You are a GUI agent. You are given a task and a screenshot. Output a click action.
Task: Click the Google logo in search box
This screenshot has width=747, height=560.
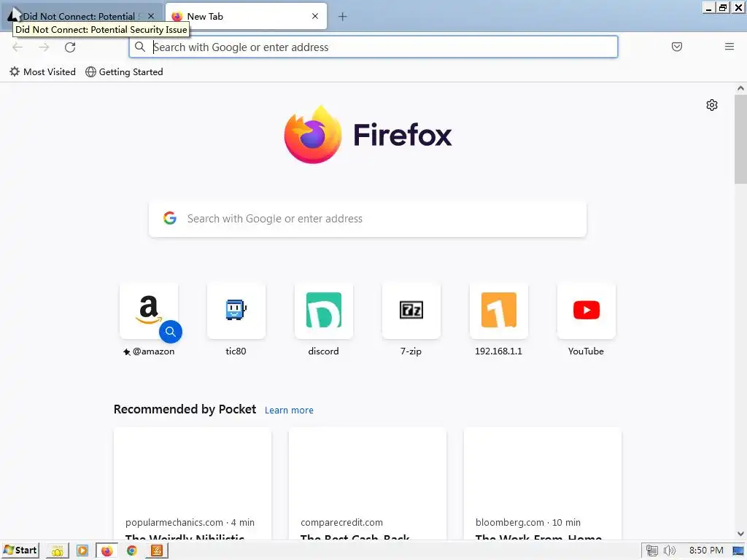(170, 219)
